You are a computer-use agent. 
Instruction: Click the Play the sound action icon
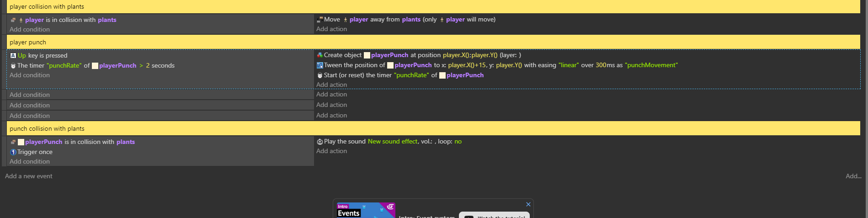click(320, 142)
